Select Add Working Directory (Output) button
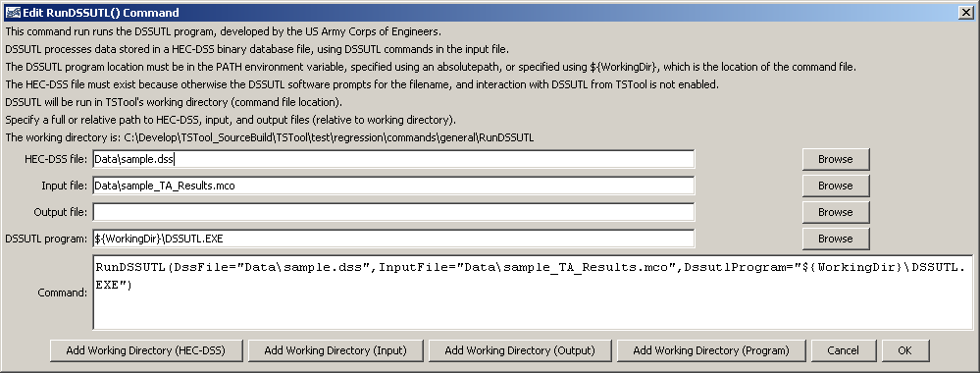The height and width of the screenshot is (373, 980). pos(520,350)
